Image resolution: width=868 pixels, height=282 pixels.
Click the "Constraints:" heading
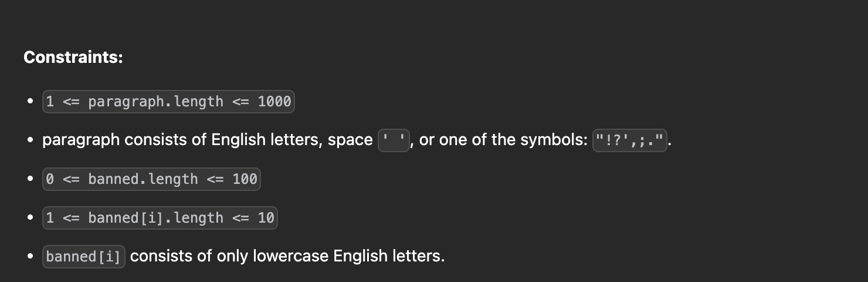coord(73,58)
